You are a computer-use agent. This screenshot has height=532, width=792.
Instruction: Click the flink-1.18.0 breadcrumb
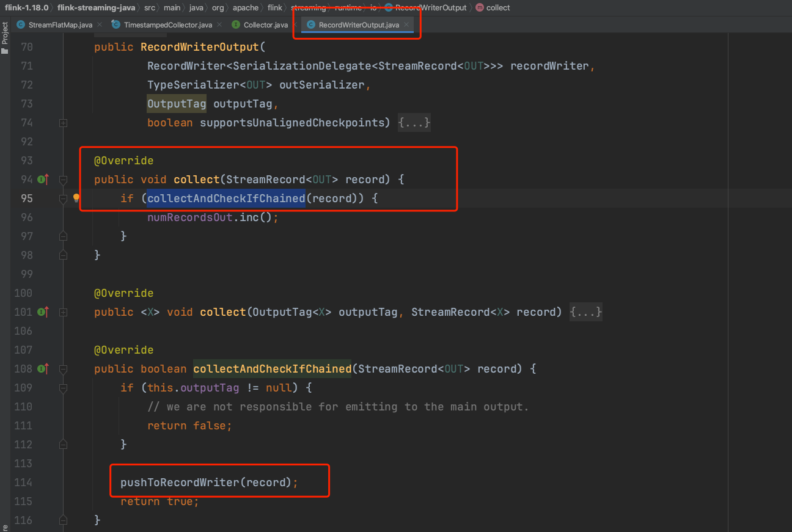(27, 7)
